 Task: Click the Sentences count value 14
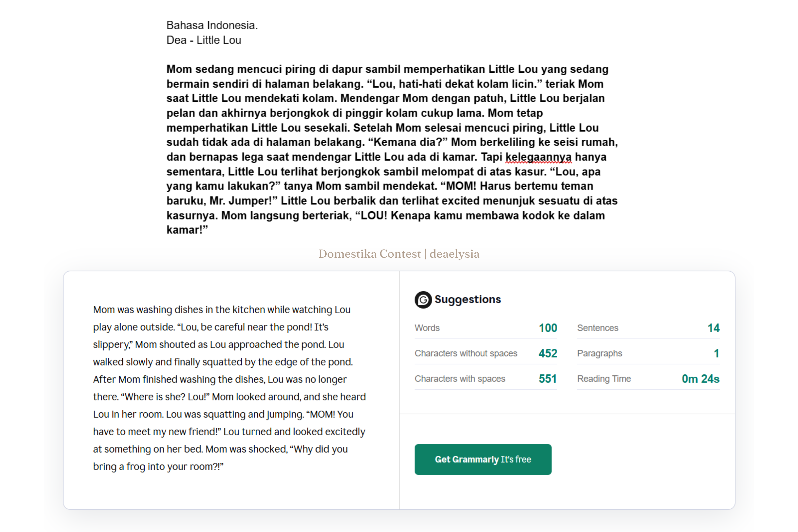(x=713, y=328)
